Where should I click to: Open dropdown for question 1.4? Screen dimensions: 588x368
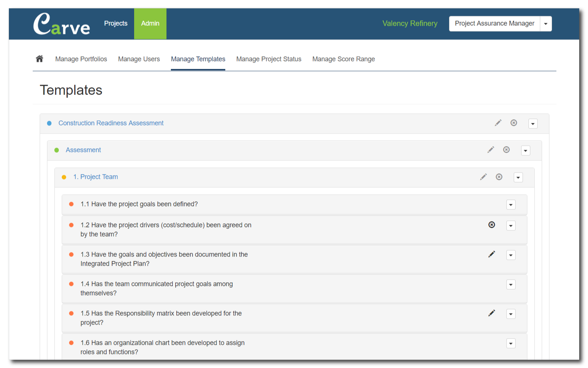click(511, 284)
